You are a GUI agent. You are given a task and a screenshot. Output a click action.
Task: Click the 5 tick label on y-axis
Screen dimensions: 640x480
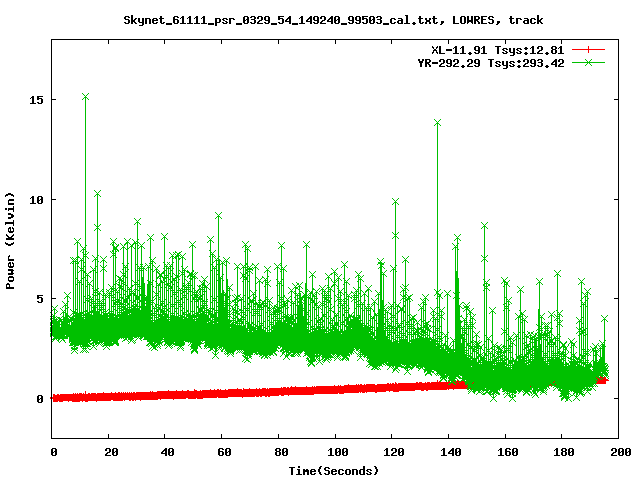[41, 299]
